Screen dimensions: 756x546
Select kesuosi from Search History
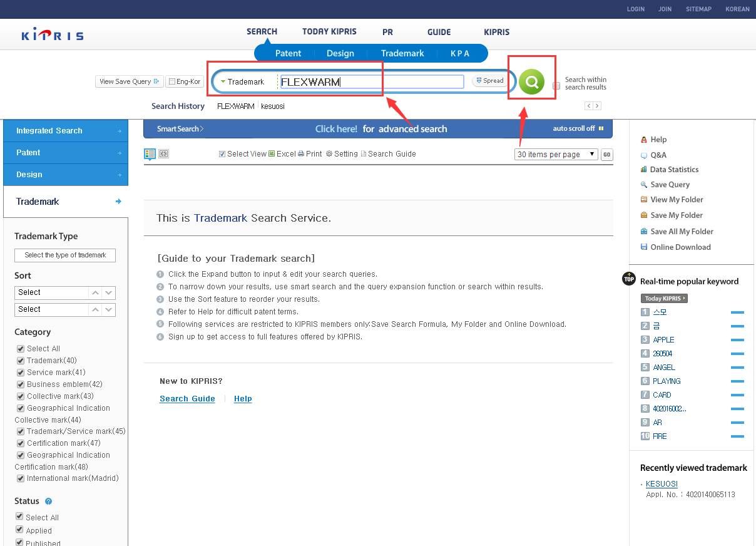[x=273, y=106]
